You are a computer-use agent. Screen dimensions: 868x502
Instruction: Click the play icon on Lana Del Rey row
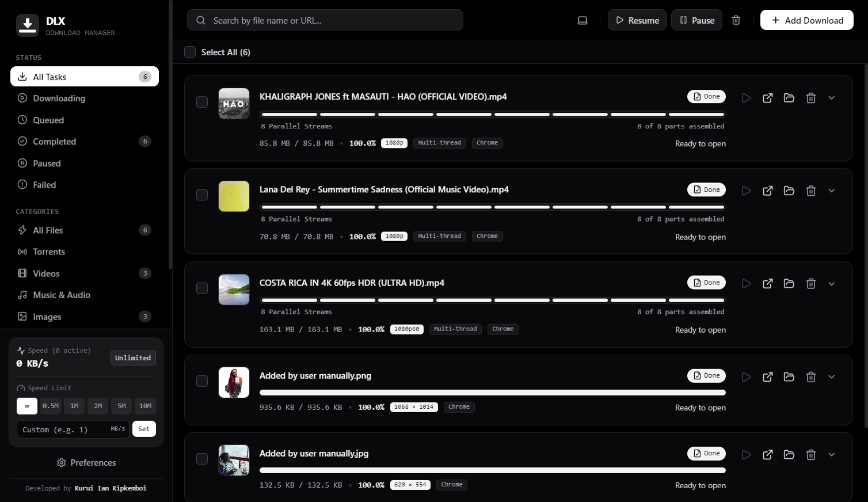pos(746,191)
